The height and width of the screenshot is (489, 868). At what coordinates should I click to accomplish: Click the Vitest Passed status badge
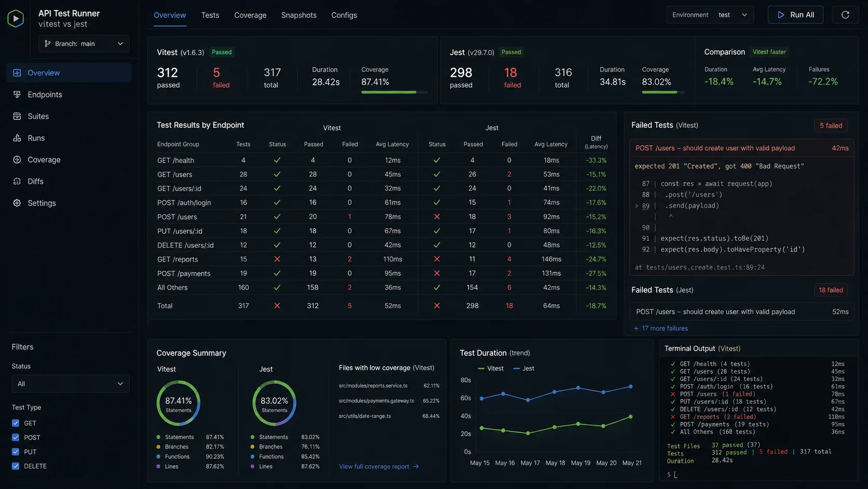coord(222,52)
